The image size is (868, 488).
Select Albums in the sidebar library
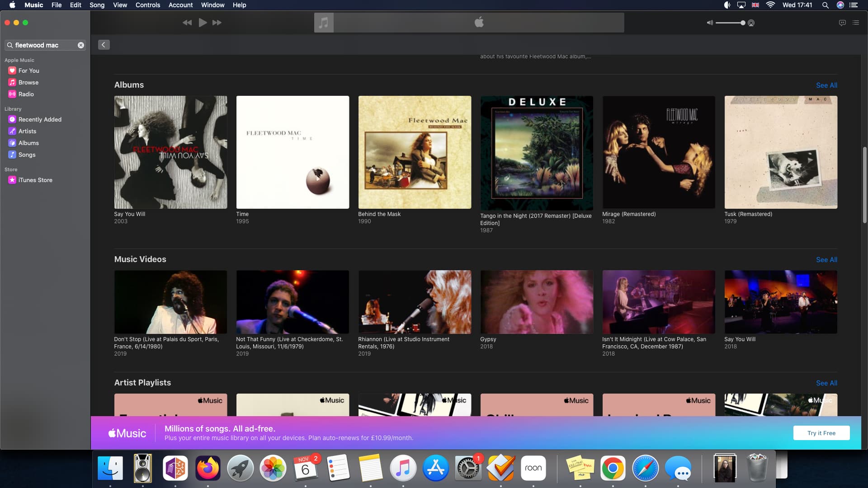pos(28,143)
